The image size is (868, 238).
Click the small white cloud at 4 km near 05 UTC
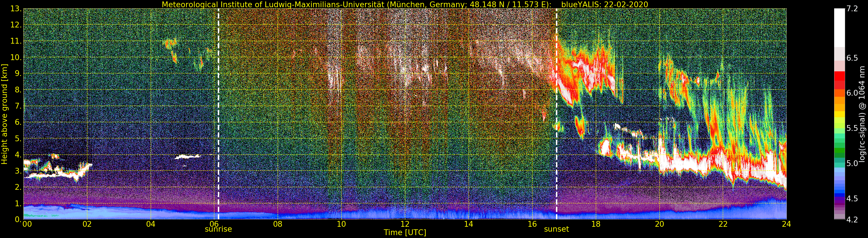188,157
